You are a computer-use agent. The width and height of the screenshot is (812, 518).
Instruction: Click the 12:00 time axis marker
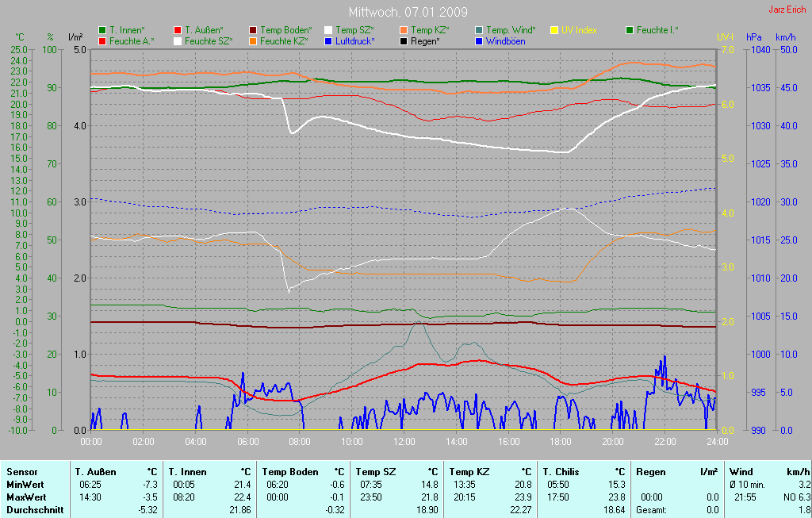(x=404, y=441)
